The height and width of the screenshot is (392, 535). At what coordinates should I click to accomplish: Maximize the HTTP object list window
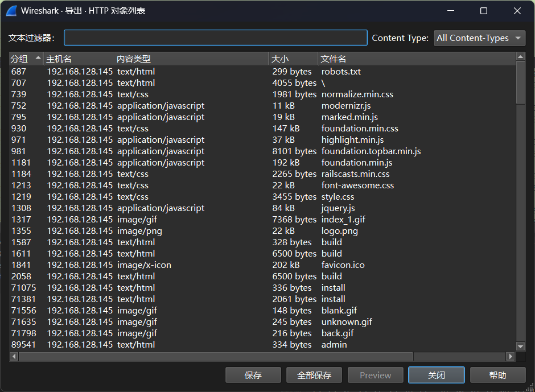point(483,11)
